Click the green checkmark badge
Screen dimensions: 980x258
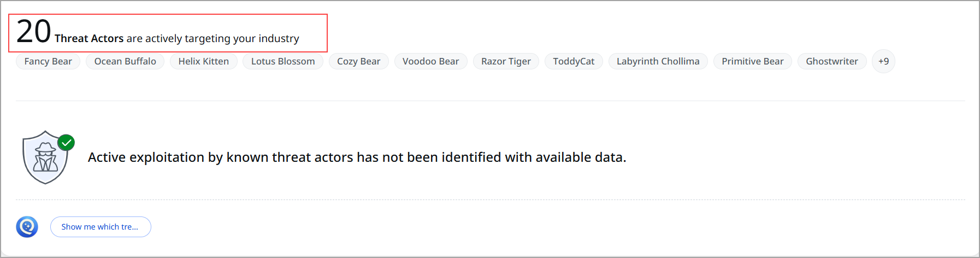pos(67,143)
